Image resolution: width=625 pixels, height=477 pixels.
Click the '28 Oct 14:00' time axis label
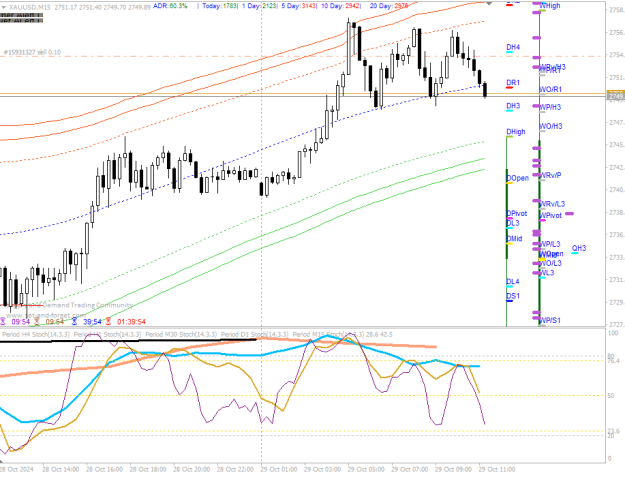pyautogui.click(x=61, y=469)
